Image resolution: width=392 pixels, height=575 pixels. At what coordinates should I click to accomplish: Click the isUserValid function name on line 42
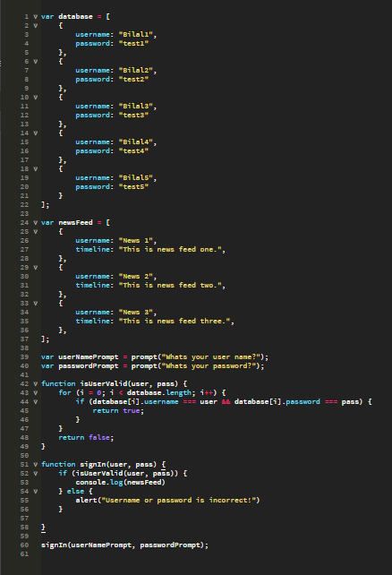pos(103,384)
